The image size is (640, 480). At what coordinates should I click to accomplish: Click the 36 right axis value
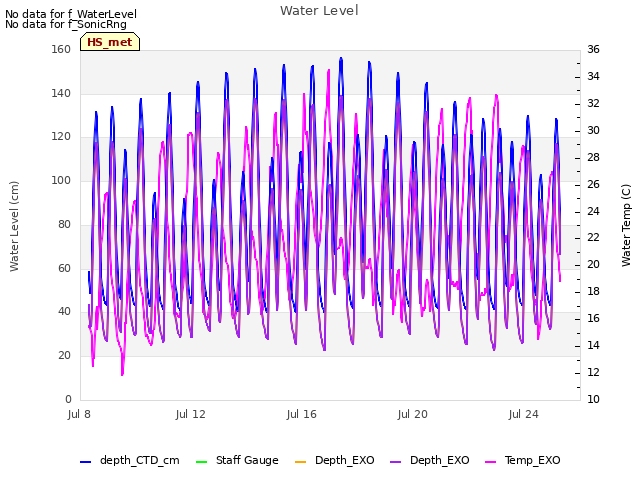[x=593, y=49]
